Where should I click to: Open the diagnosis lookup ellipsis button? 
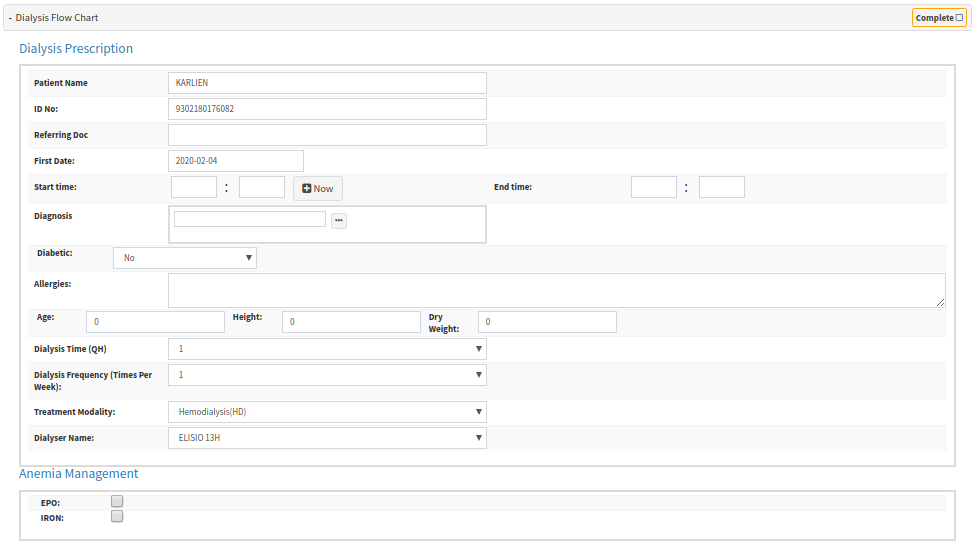tap(339, 220)
